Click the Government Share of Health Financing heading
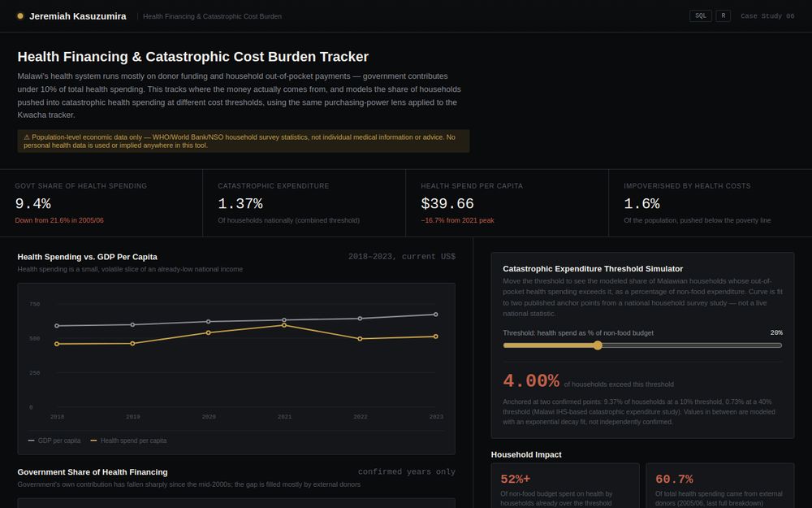Screen dimensions: 812x508 click(93, 471)
